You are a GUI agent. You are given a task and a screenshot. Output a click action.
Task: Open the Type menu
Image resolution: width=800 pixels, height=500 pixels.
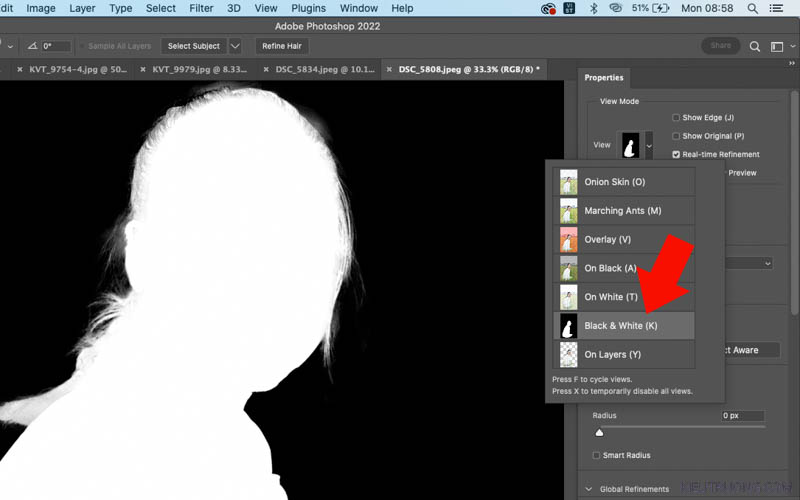120,8
